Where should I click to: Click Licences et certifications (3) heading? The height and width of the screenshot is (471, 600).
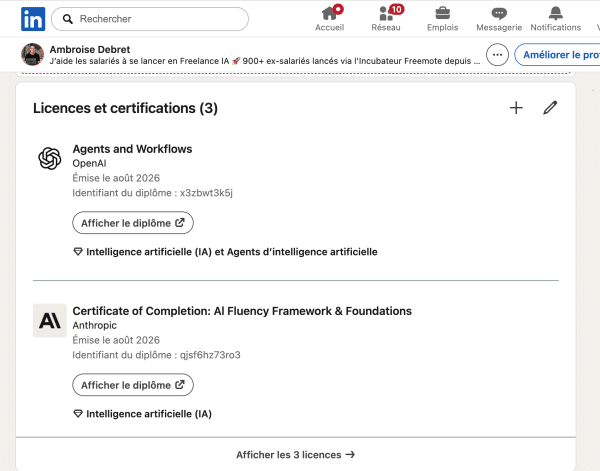tap(125, 108)
